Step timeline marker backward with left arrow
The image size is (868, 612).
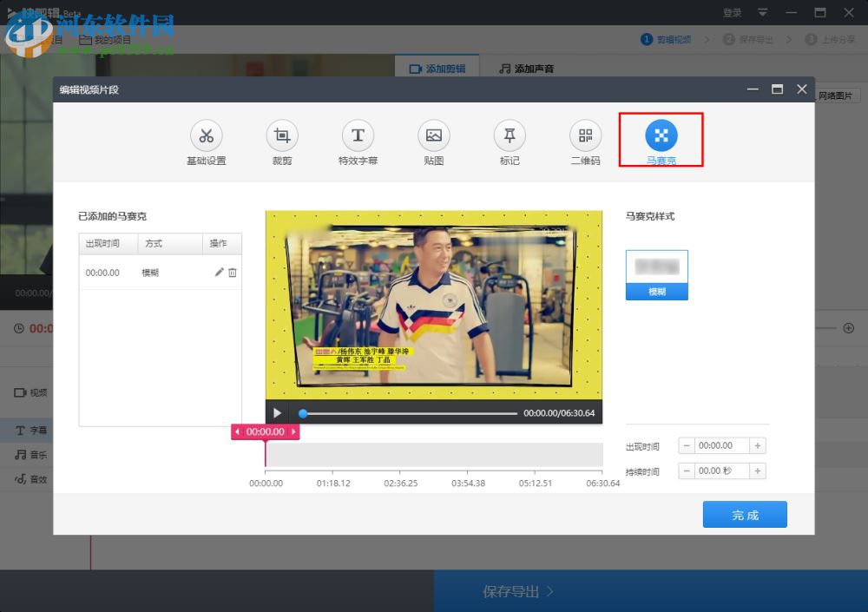point(238,431)
